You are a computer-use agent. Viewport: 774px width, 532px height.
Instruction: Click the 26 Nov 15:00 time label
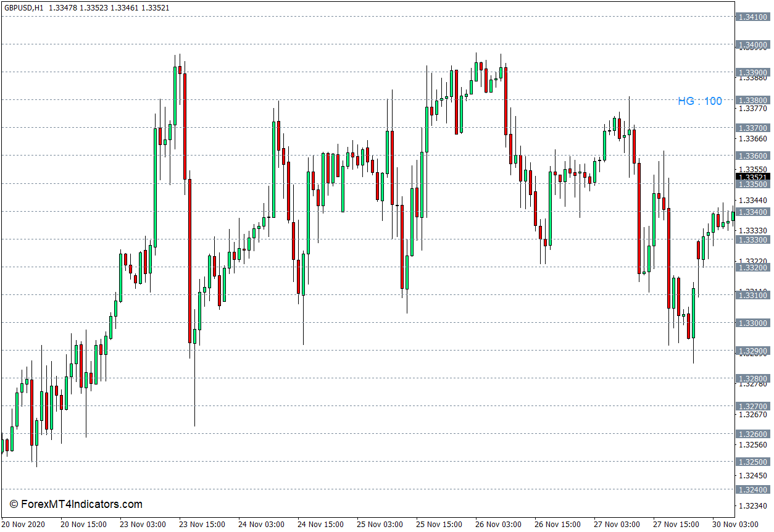click(557, 524)
